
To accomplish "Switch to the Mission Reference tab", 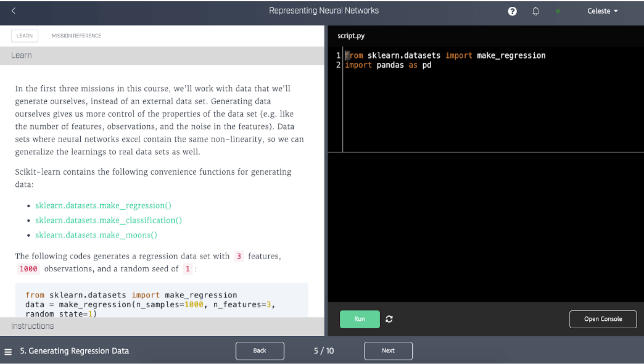I will point(76,36).
